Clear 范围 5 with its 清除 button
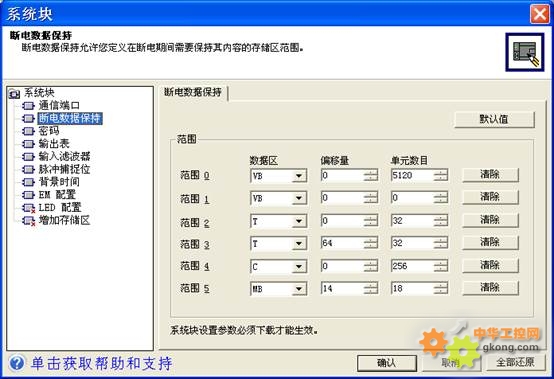 [490, 288]
